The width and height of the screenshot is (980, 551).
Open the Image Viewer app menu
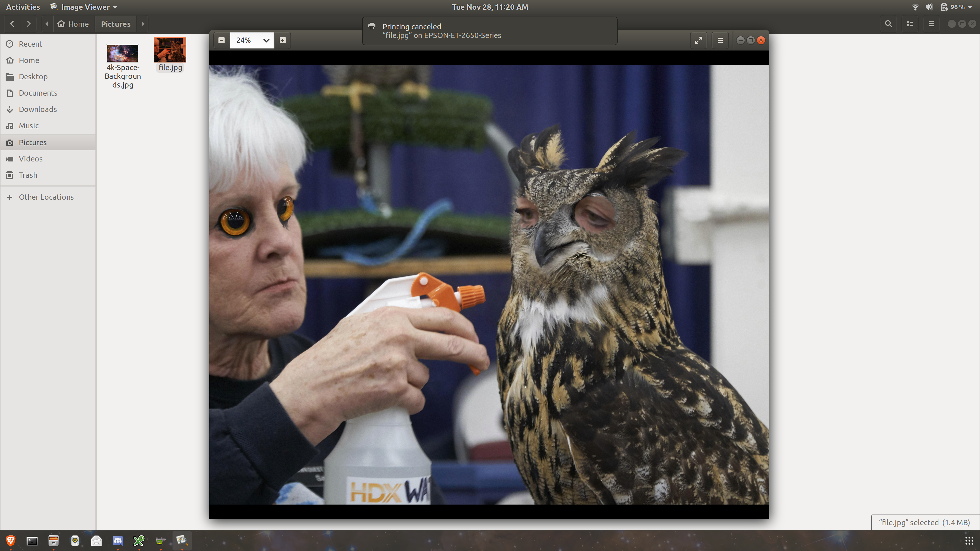pyautogui.click(x=84, y=7)
